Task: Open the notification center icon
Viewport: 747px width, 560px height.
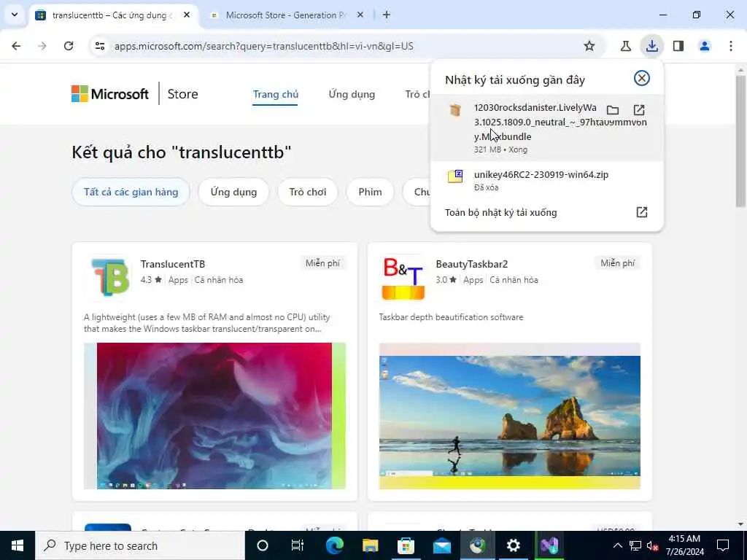Action: tap(723, 545)
